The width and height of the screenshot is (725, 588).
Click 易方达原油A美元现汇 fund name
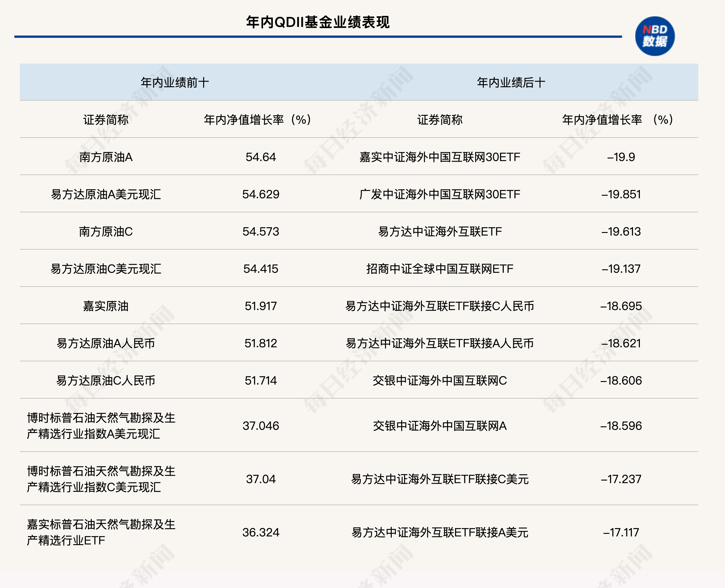pos(106,194)
